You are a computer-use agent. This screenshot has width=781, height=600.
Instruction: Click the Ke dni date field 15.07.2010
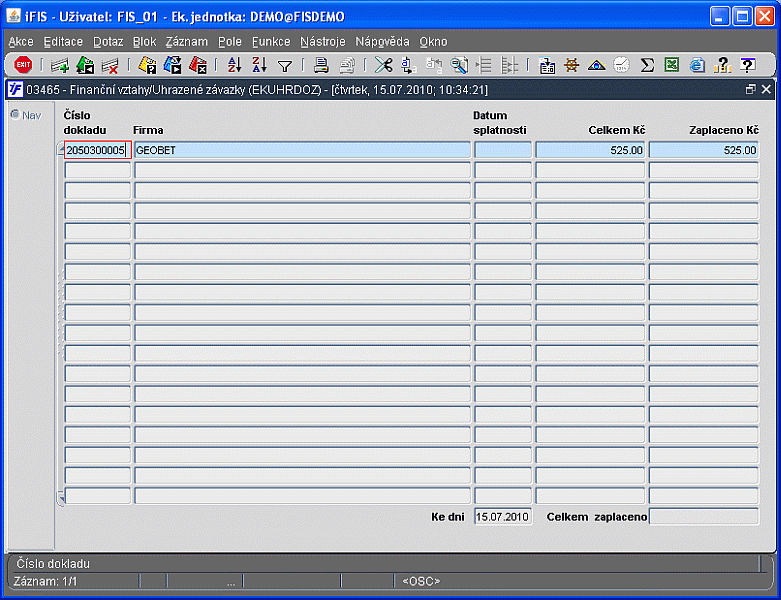(503, 516)
